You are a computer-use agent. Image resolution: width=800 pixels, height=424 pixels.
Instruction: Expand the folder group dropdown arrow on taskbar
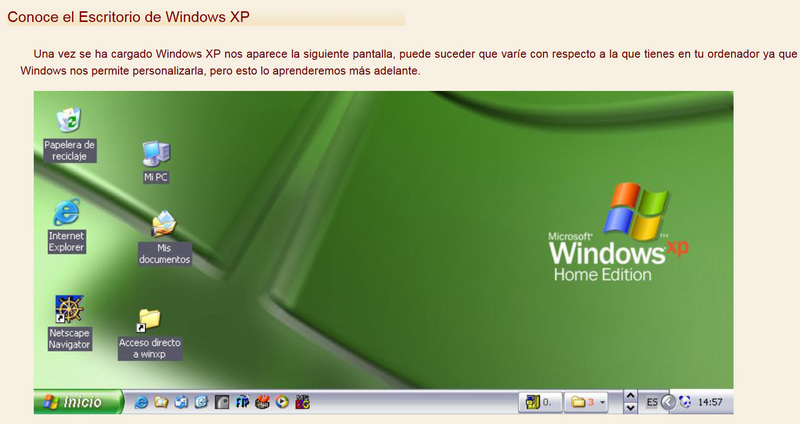603,403
